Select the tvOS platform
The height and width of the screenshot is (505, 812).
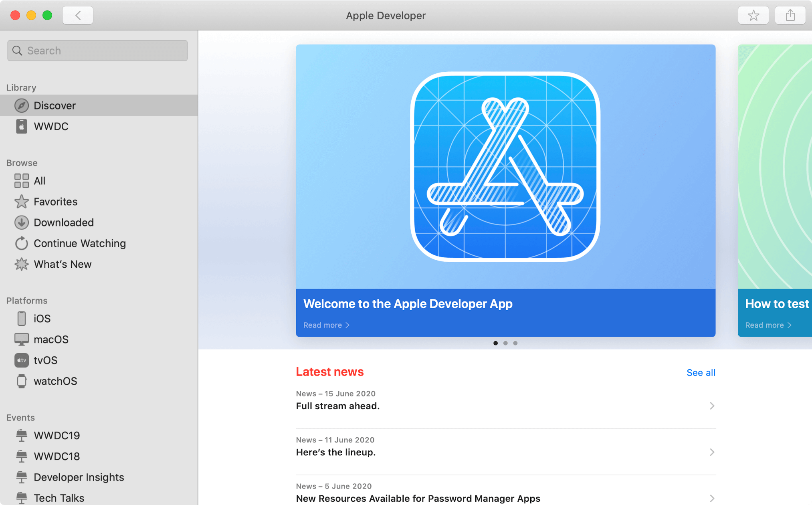[x=99, y=360]
